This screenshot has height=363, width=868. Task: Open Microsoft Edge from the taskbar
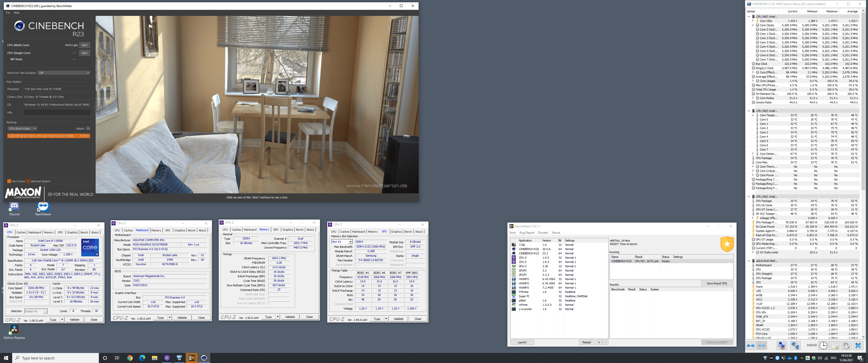(x=142, y=358)
